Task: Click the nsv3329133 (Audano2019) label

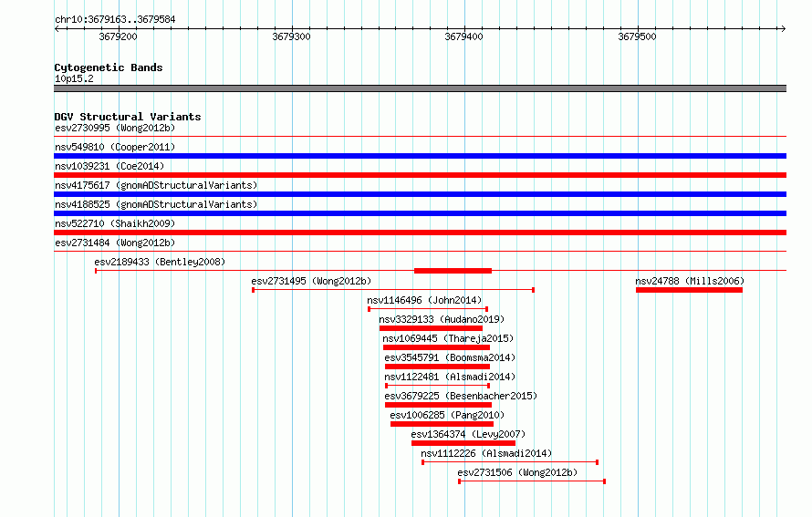Action: tap(442, 319)
